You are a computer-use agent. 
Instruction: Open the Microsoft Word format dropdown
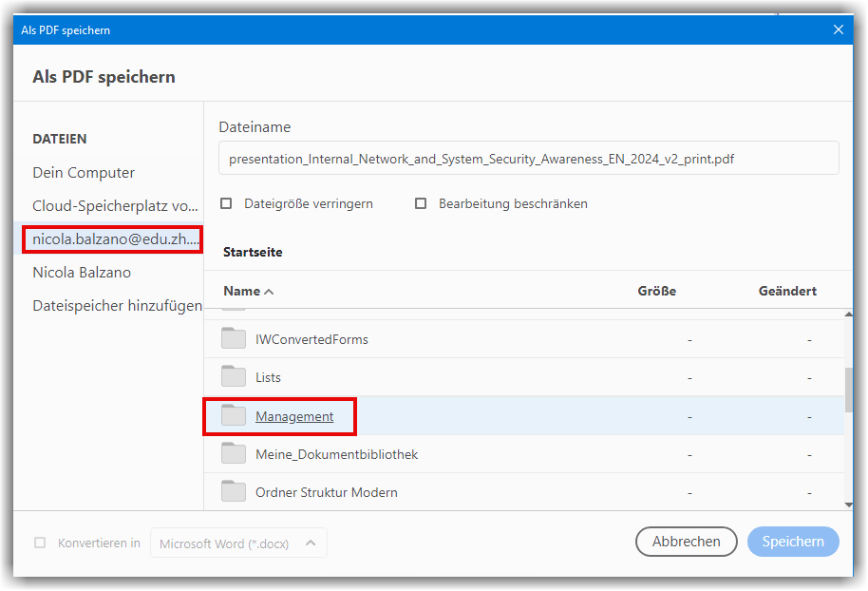click(x=238, y=543)
